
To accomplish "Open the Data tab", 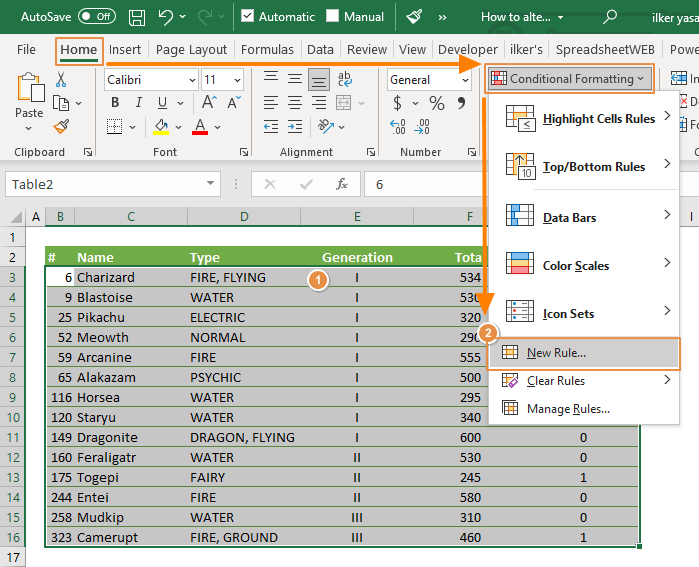I will point(320,49).
